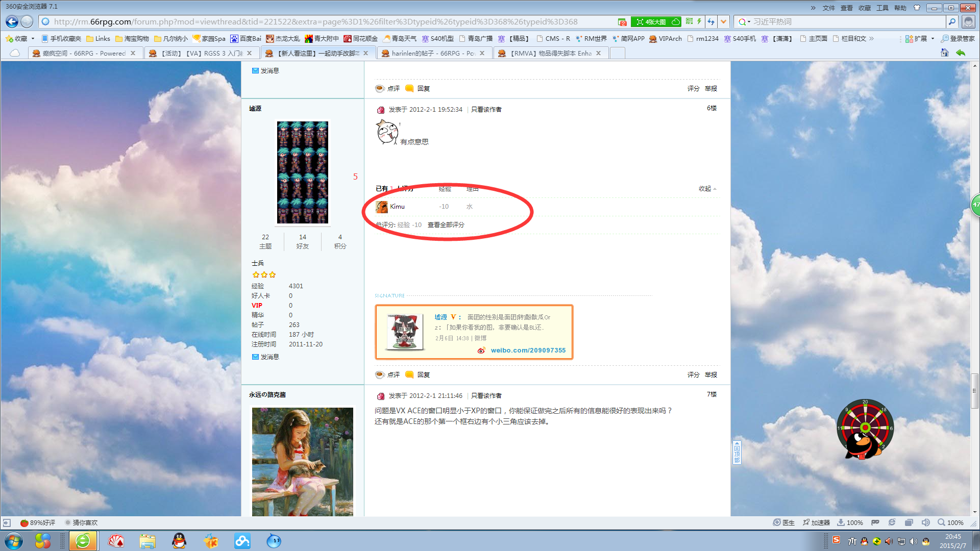Open the home page icon below bookmarks
Image resolution: width=980 pixels, height=551 pixels.
[x=945, y=53]
